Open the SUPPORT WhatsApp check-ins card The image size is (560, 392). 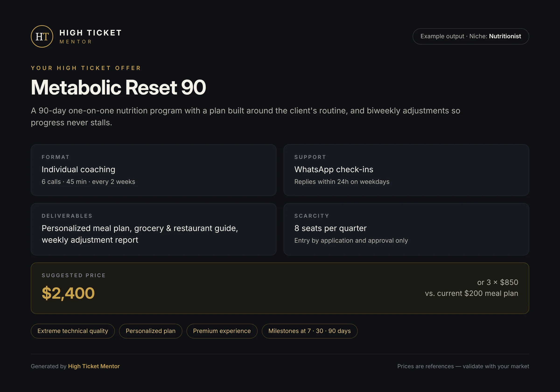[406, 170]
